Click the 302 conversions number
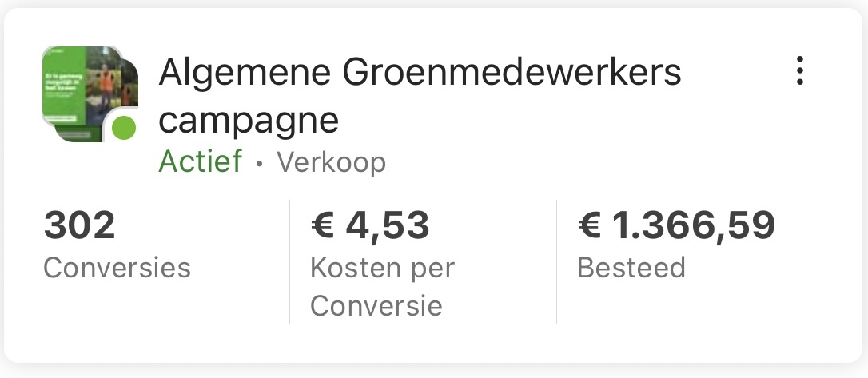 coord(79,225)
